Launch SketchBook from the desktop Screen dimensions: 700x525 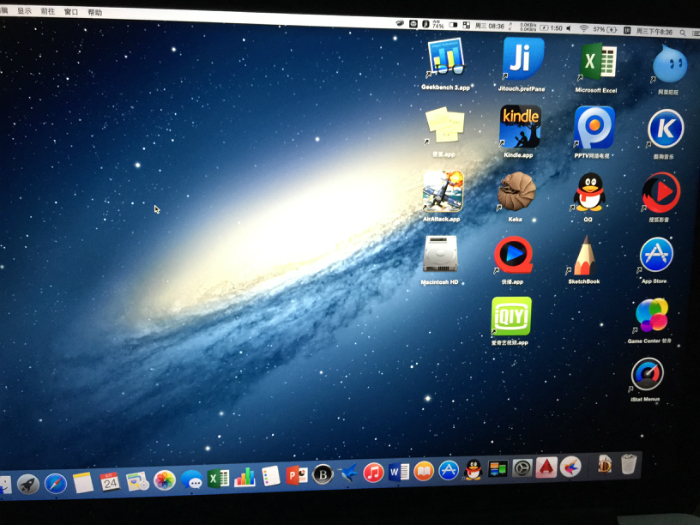(x=584, y=256)
